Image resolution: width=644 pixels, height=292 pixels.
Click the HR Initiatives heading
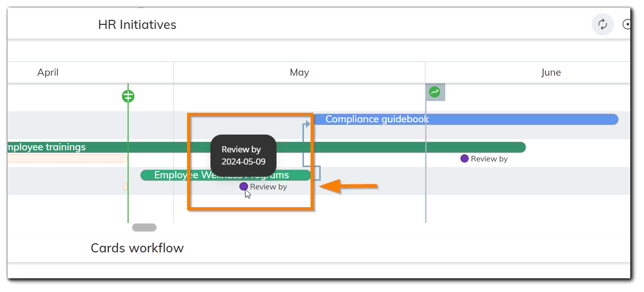click(137, 24)
